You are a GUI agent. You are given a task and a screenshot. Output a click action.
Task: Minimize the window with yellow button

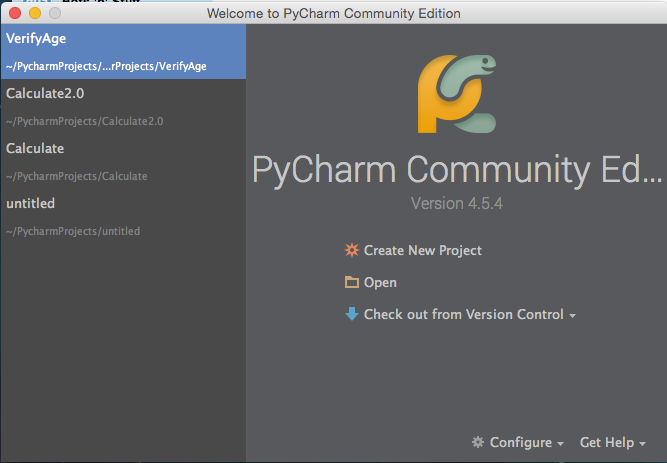[35, 13]
